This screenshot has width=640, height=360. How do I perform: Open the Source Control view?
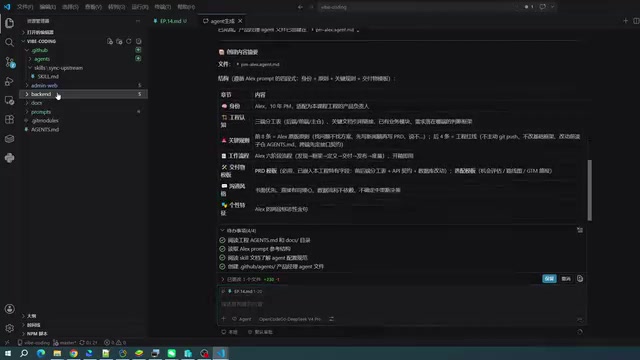[9, 62]
